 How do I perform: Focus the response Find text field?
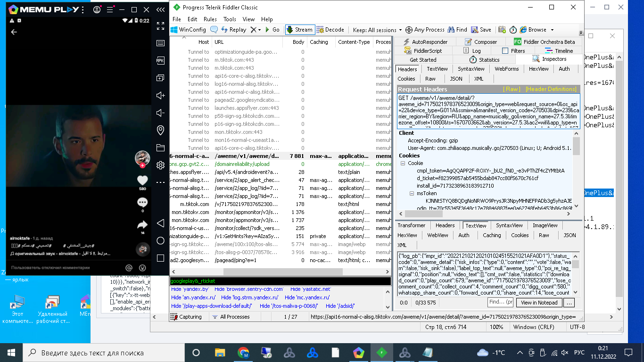(x=500, y=302)
